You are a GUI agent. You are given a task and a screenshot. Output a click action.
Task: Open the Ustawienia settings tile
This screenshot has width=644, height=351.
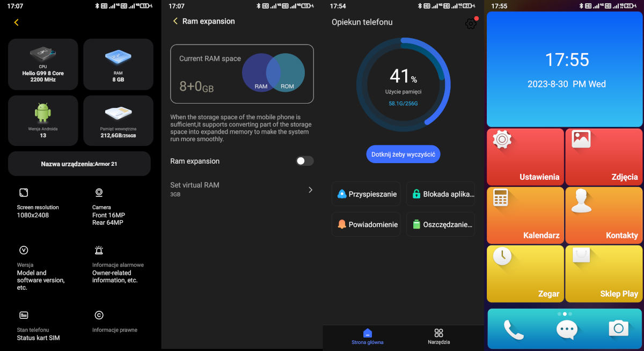(525, 157)
